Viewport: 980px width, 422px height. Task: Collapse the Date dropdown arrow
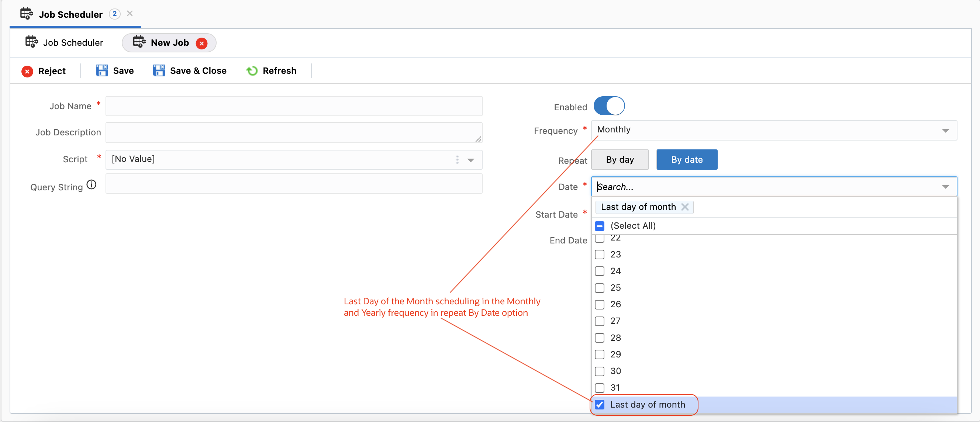click(x=945, y=187)
